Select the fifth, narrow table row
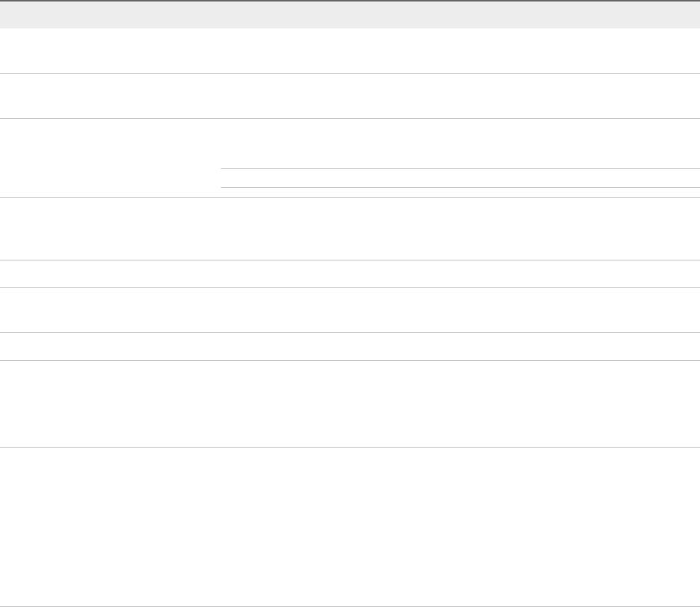This screenshot has width=700, height=607. pos(350,274)
